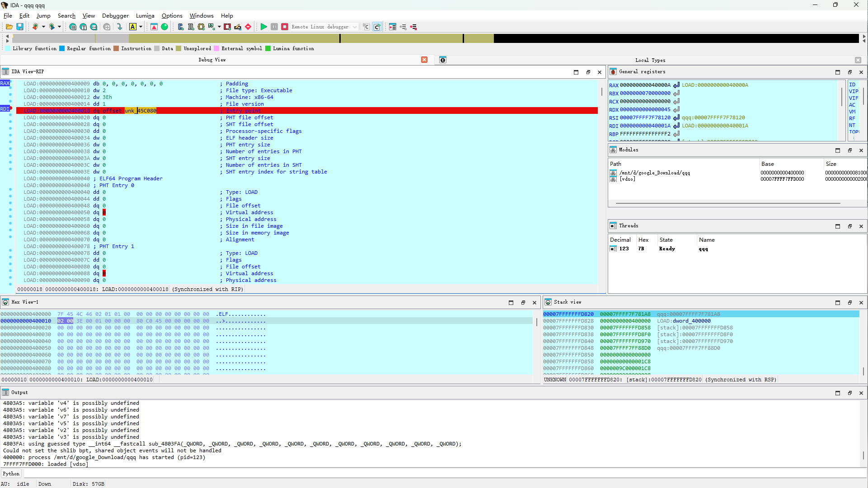Click the ID flag in registers panel

pyautogui.click(x=852, y=84)
